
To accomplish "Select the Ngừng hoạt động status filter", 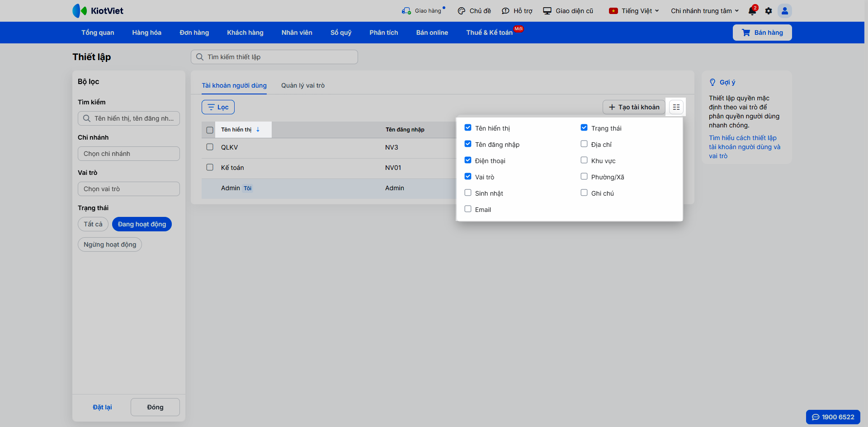I will tap(110, 244).
